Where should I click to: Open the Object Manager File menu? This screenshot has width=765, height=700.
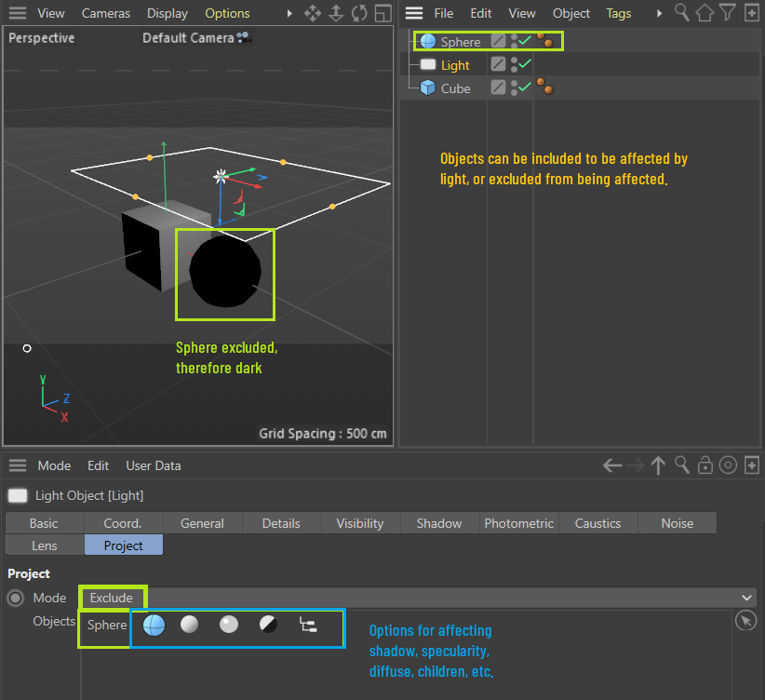[444, 13]
